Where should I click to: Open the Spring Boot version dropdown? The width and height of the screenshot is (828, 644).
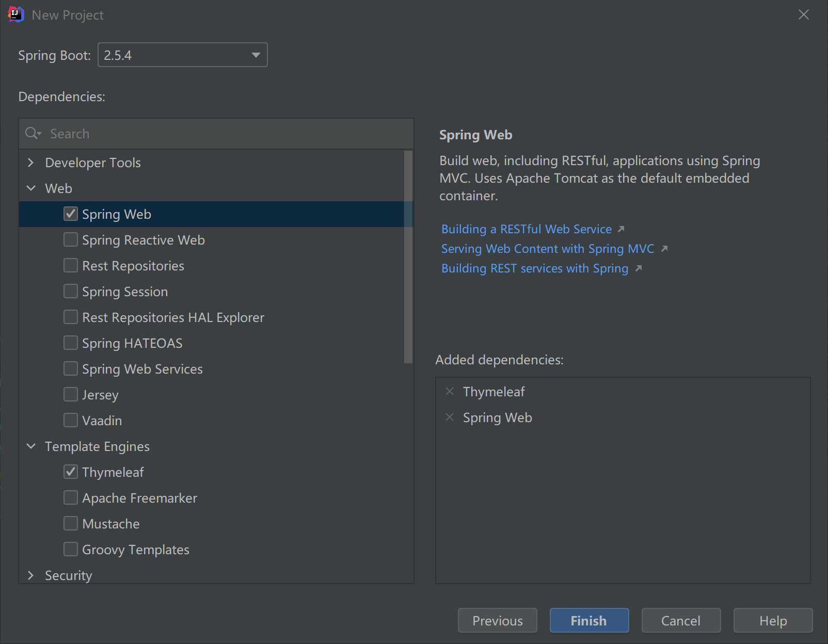[x=183, y=55]
